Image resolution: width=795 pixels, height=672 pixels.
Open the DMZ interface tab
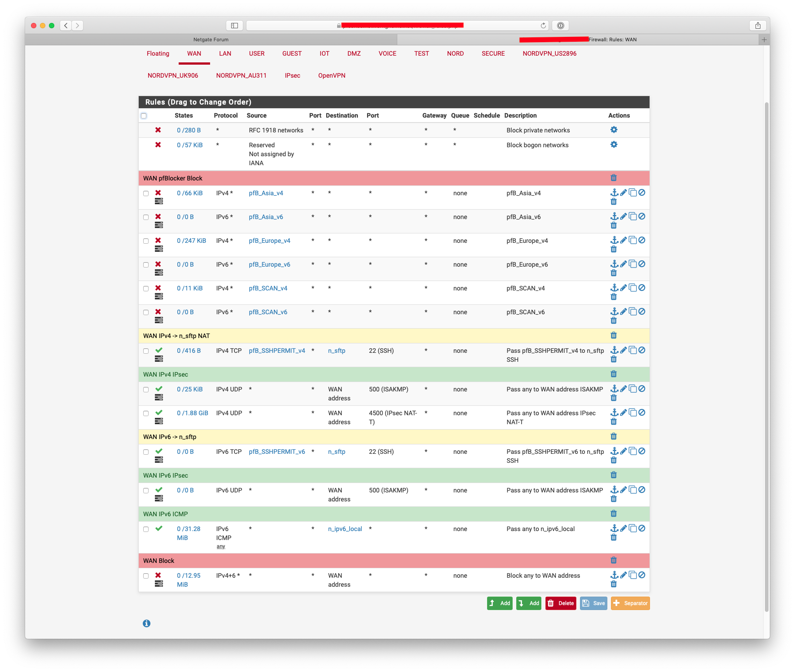click(354, 53)
